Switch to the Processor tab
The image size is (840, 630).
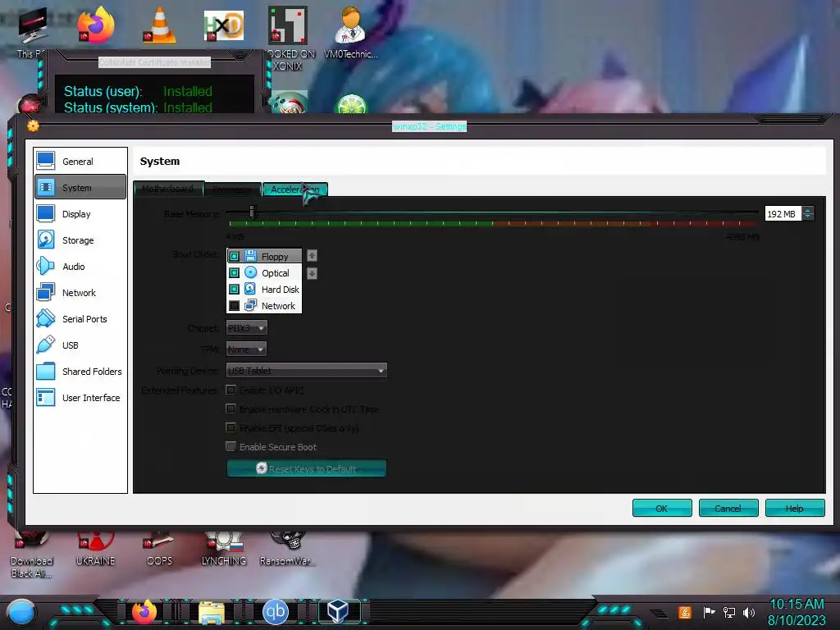[232, 189]
